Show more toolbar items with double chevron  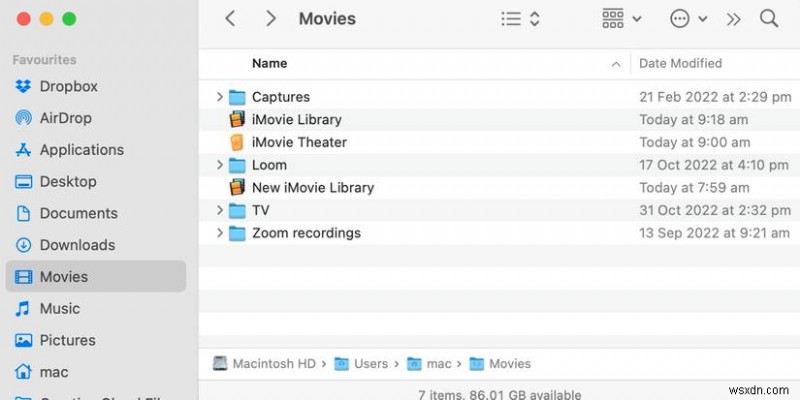733,19
